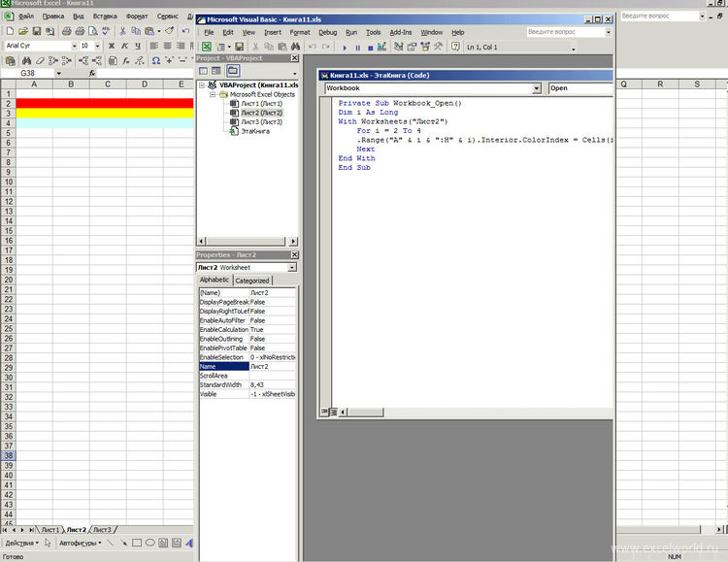Select Лист1 in the project tree
This screenshot has height=562, width=728.
tap(261, 104)
